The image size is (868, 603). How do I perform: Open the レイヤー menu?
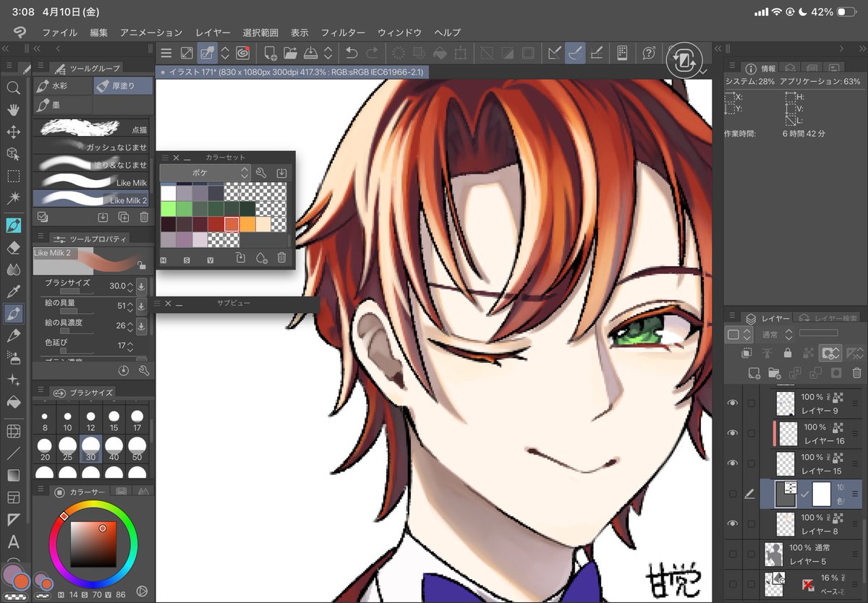[x=213, y=33]
